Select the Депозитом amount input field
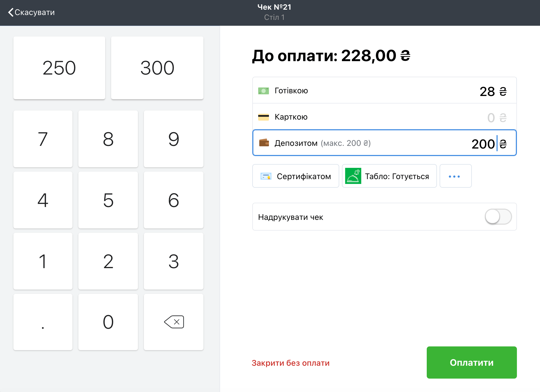 click(483, 143)
